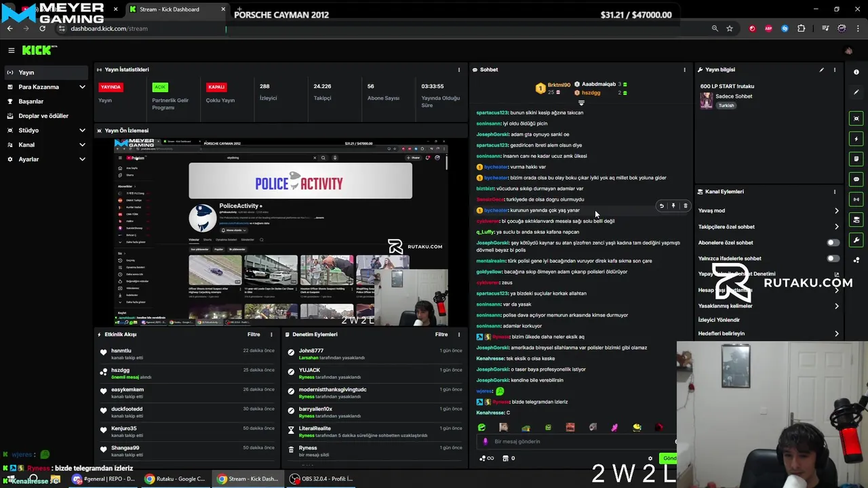This screenshot has width=868, height=488.
Task: Select the pink emote in chat bar
Action: [614, 427]
